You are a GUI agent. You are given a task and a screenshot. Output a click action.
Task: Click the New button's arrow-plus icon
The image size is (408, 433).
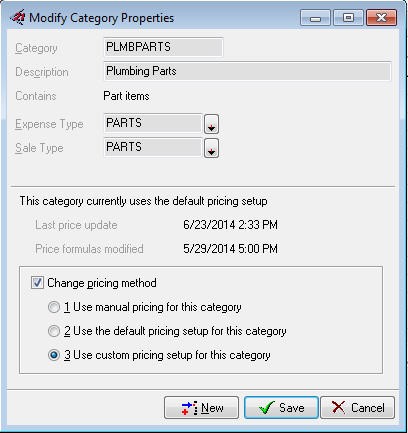(x=189, y=408)
